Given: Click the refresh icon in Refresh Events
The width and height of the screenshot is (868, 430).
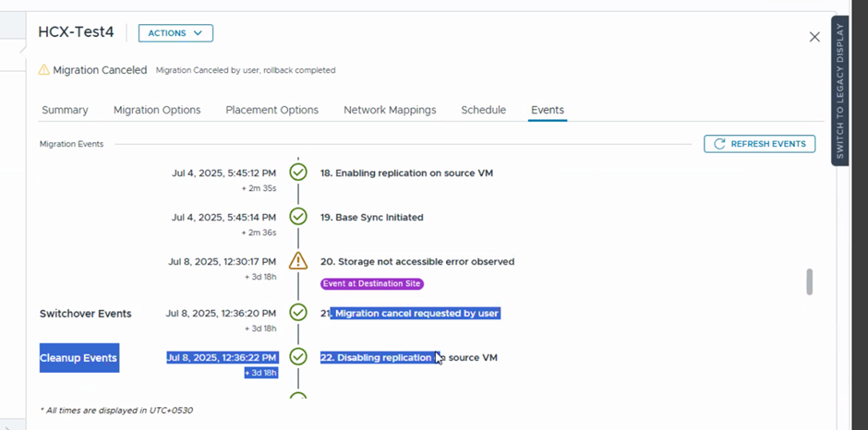Looking at the screenshot, I should (x=719, y=144).
